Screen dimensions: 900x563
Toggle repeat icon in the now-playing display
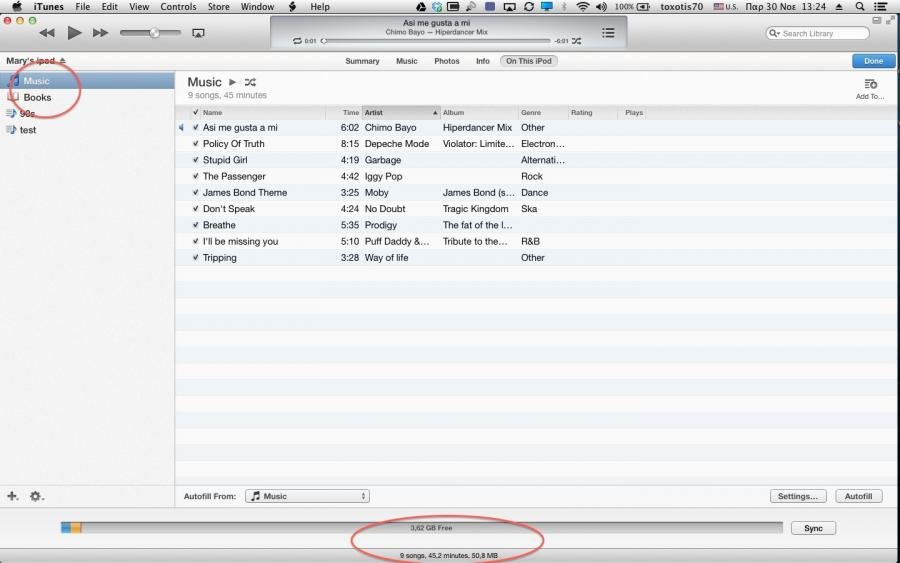point(297,41)
